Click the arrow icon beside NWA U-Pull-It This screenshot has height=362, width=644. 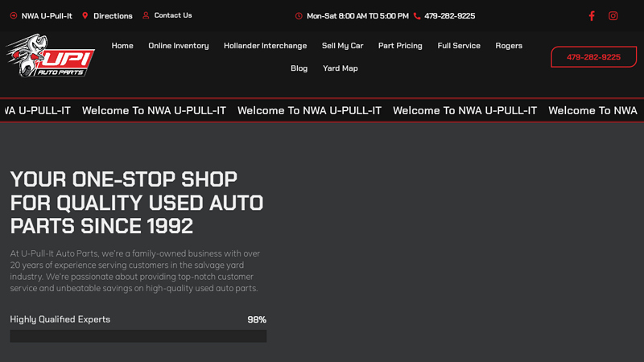(x=14, y=15)
